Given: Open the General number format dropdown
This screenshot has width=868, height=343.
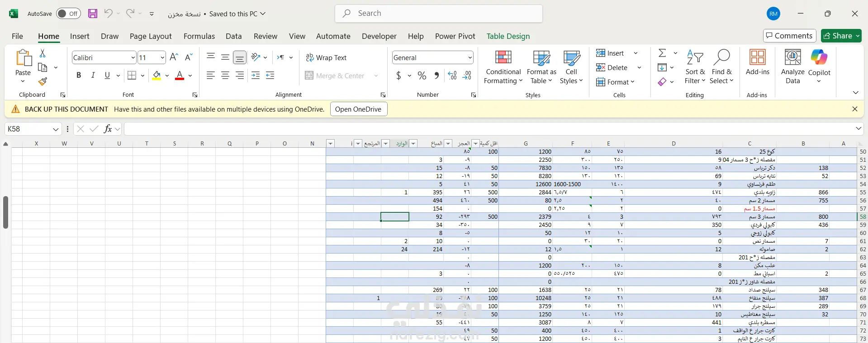Looking at the screenshot, I should point(470,58).
